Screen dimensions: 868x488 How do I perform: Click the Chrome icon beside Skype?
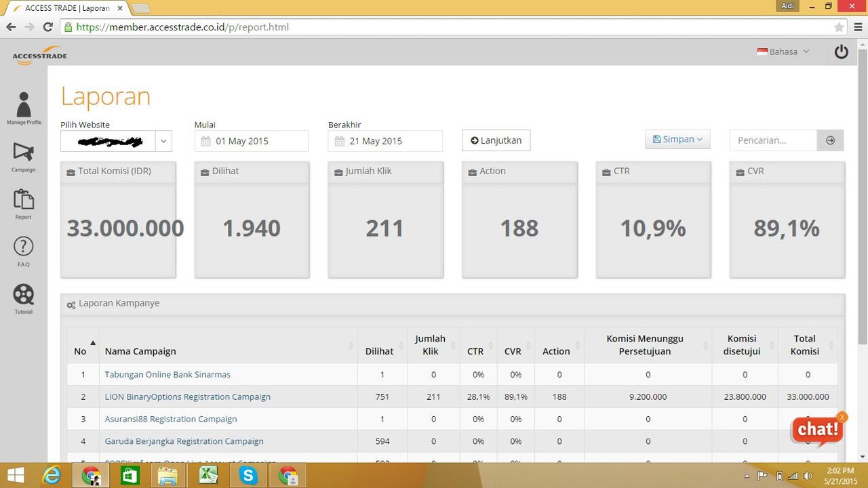(x=288, y=475)
